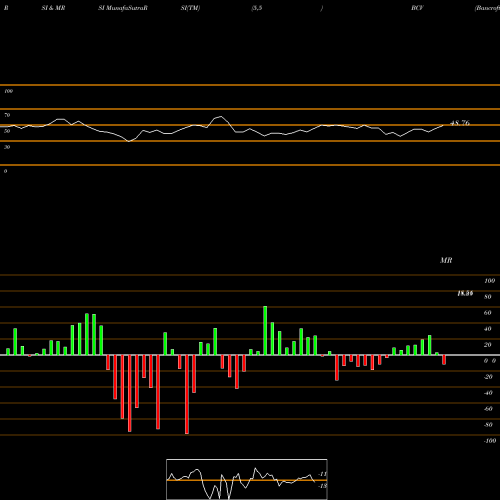Open the mini oscillator chart thumbnail at bottom
The width and height of the screenshot is (500, 500).
[247, 479]
